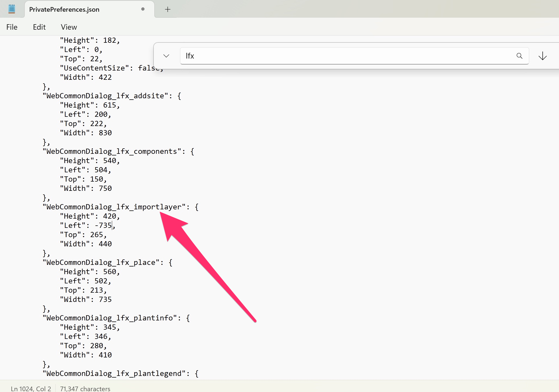Click the chevron/arrow icon left of search
The width and height of the screenshot is (559, 392).
(167, 56)
